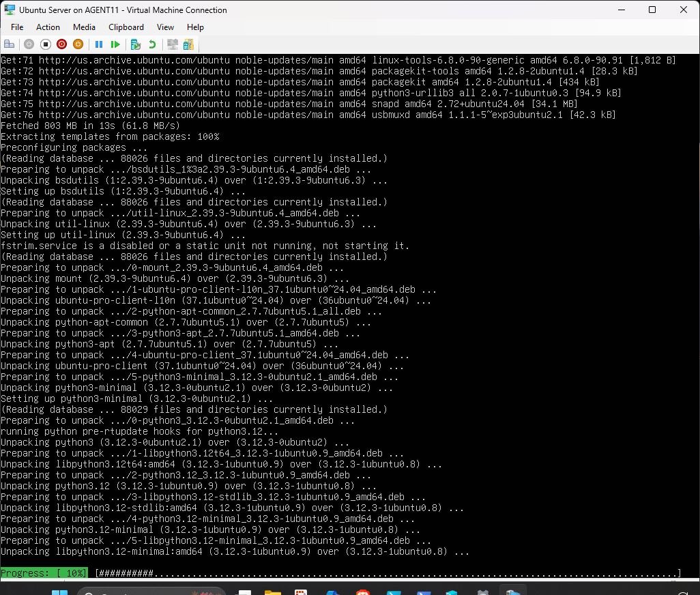Revert the VM using the green arrow
This screenshot has width=700, height=595.
click(x=152, y=44)
